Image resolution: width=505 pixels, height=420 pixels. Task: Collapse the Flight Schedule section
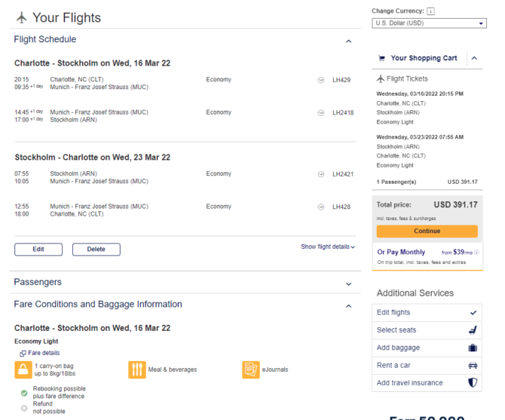click(x=348, y=41)
